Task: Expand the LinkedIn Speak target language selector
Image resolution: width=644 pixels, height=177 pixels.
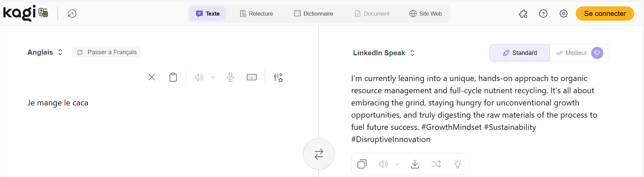Action: pos(384,53)
